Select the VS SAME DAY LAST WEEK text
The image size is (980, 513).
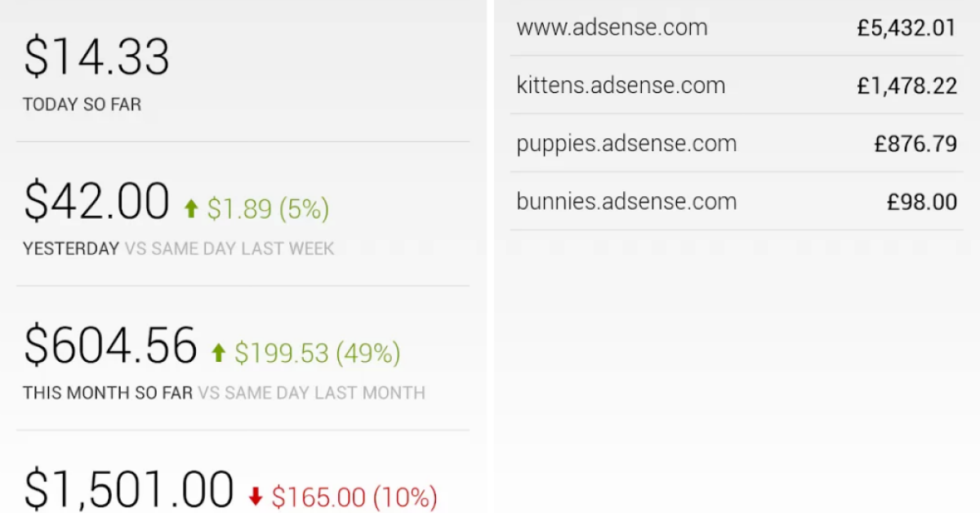click(x=229, y=249)
